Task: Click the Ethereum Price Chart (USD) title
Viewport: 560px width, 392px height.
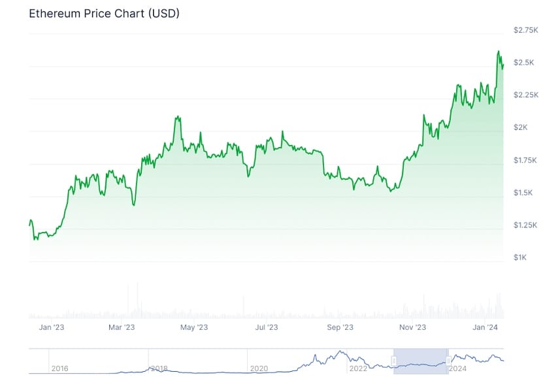Action: click(104, 13)
